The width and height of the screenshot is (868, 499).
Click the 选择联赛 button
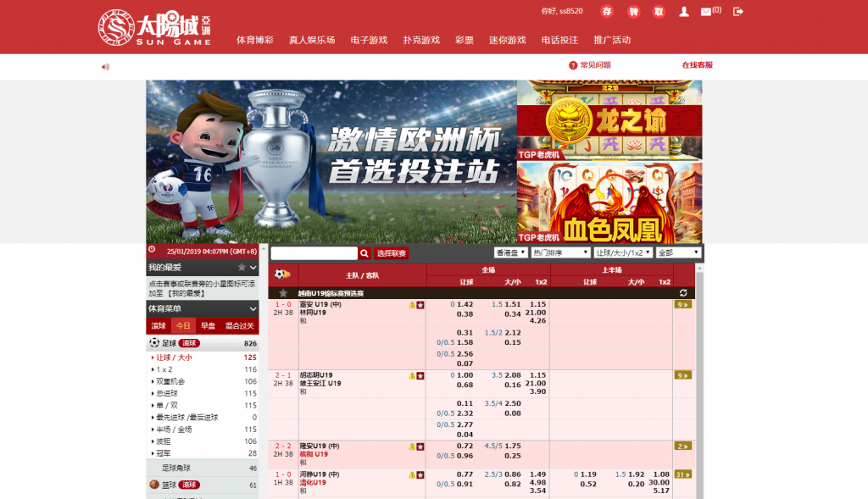[392, 253]
